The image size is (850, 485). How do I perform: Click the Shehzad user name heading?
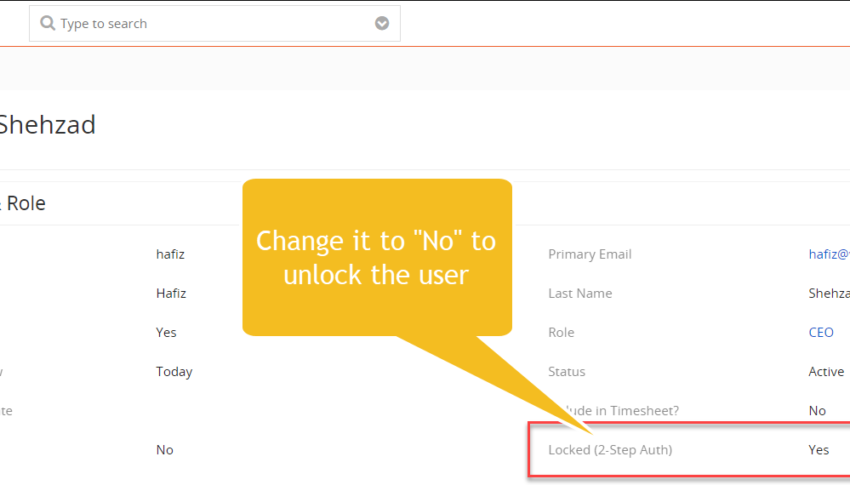pyautogui.click(x=47, y=125)
